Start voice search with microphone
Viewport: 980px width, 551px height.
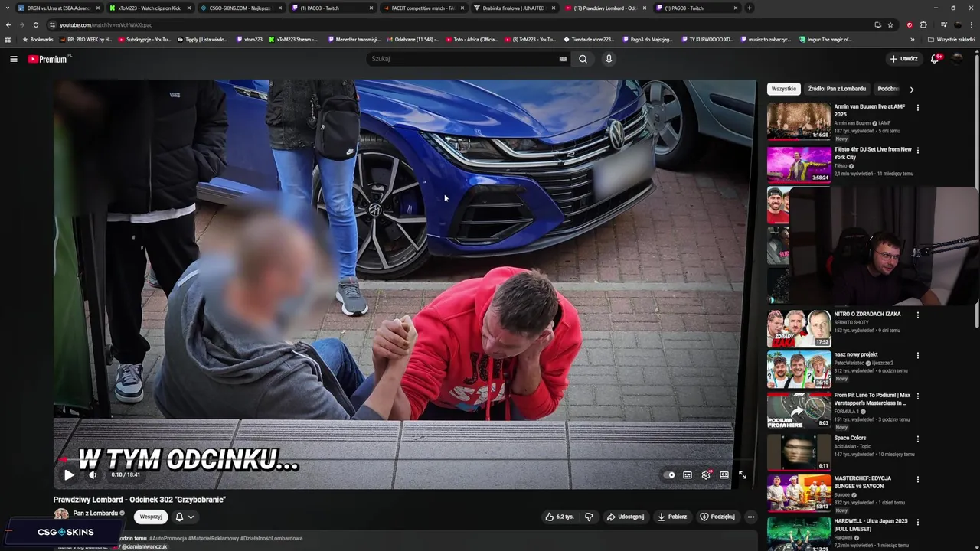609,59
